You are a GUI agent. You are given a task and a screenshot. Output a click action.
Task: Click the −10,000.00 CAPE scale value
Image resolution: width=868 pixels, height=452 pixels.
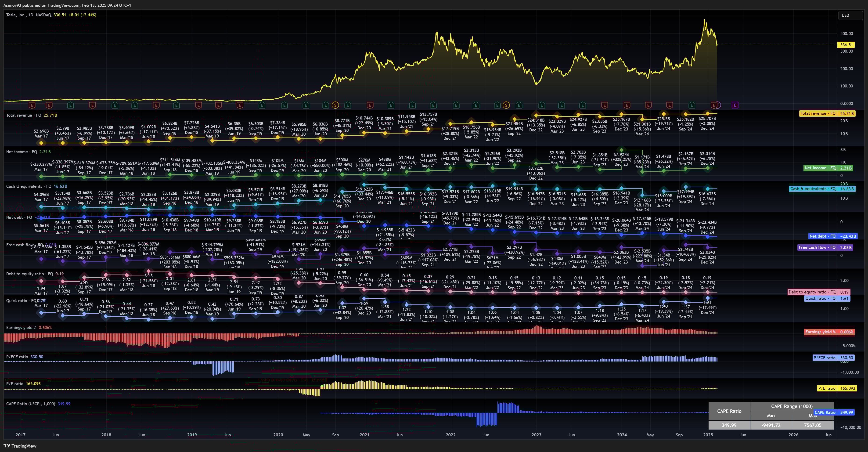pyautogui.click(x=850, y=427)
